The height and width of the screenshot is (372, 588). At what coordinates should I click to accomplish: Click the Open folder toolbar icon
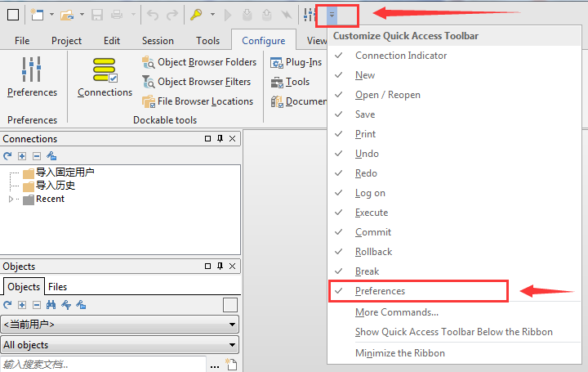click(67, 15)
